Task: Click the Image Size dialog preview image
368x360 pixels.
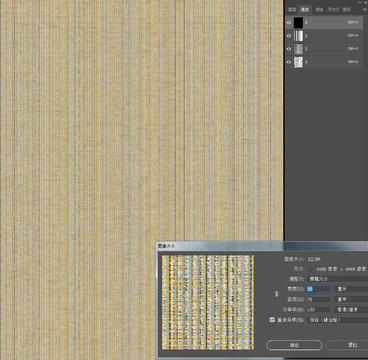Action: tap(208, 303)
